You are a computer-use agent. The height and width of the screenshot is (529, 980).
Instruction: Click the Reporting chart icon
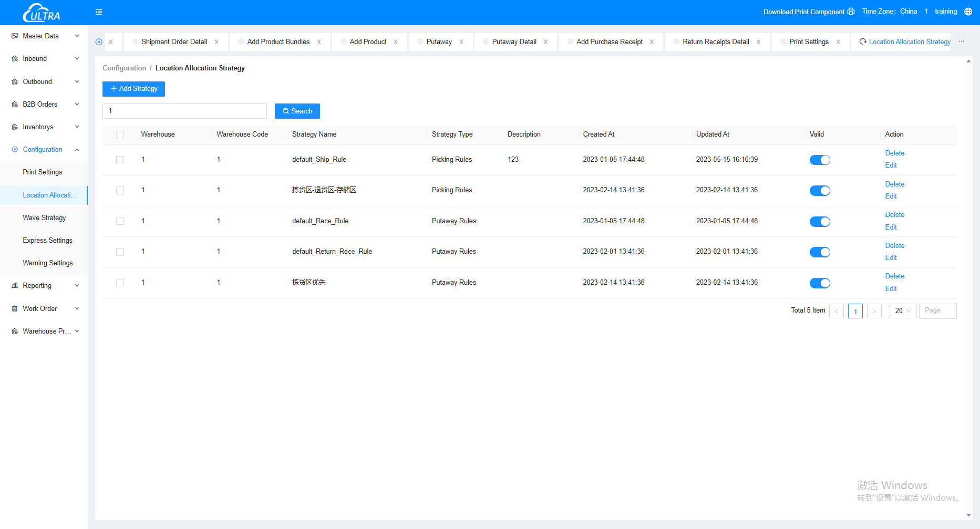coord(15,286)
